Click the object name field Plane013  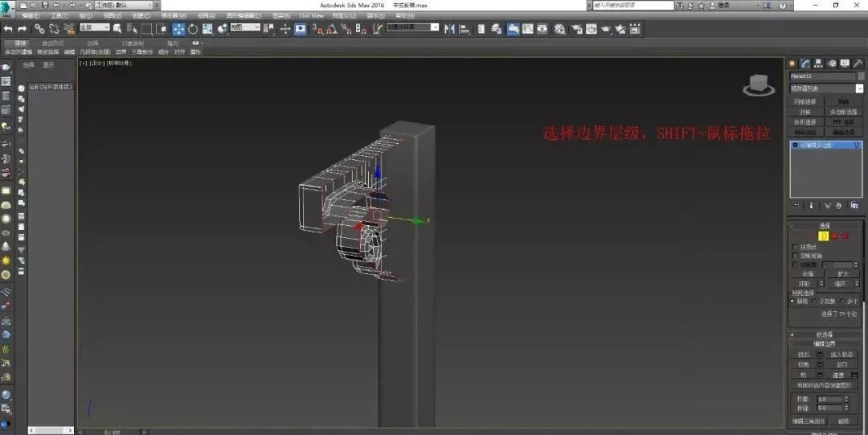823,76
